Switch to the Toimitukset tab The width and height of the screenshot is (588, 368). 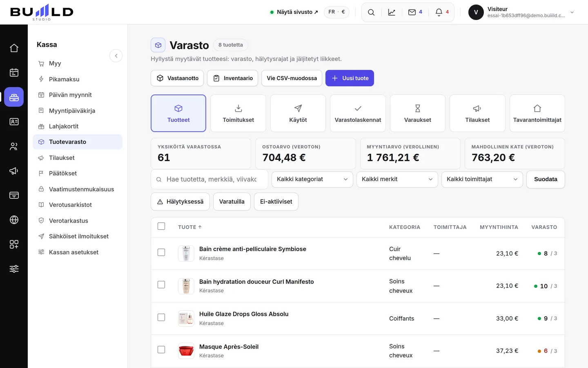(238, 113)
